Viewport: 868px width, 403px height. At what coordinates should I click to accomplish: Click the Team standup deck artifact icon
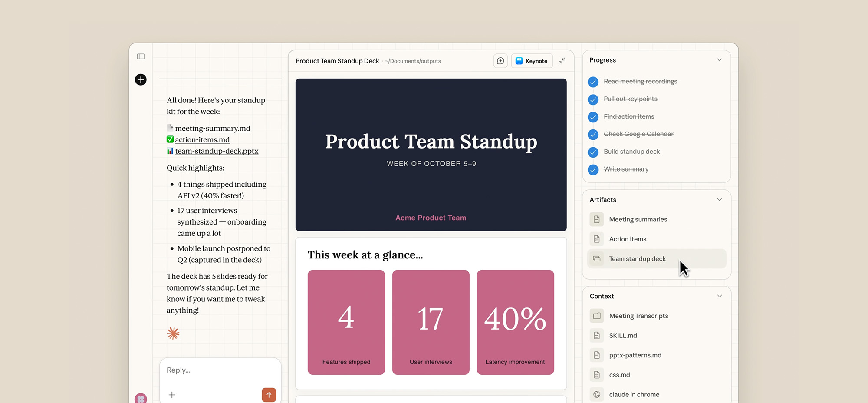coord(596,258)
